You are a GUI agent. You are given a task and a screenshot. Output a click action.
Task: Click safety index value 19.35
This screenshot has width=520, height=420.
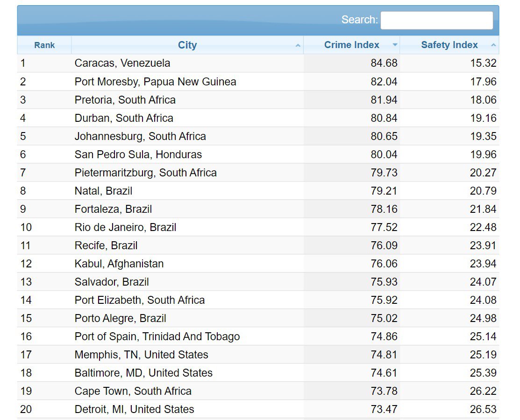coord(483,136)
